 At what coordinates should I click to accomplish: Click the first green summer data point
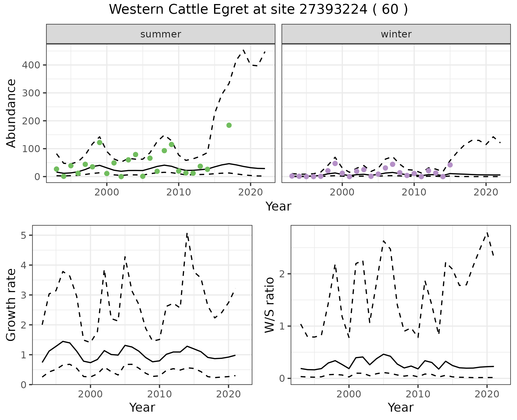point(56,169)
